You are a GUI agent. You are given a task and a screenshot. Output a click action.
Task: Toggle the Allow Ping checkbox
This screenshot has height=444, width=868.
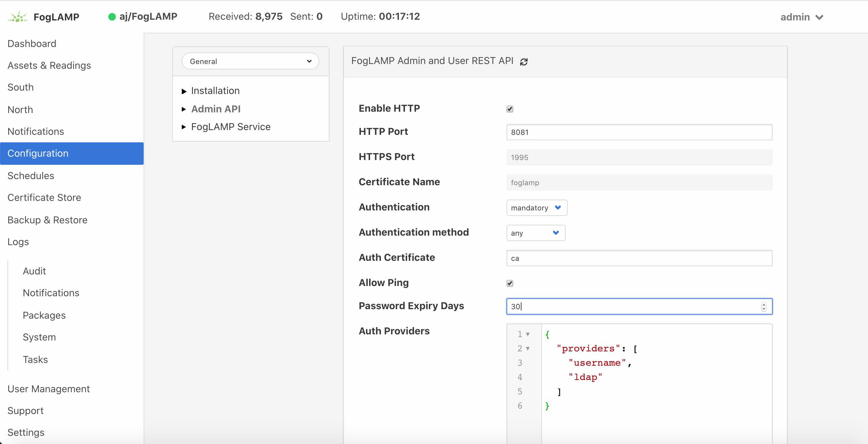(510, 283)
